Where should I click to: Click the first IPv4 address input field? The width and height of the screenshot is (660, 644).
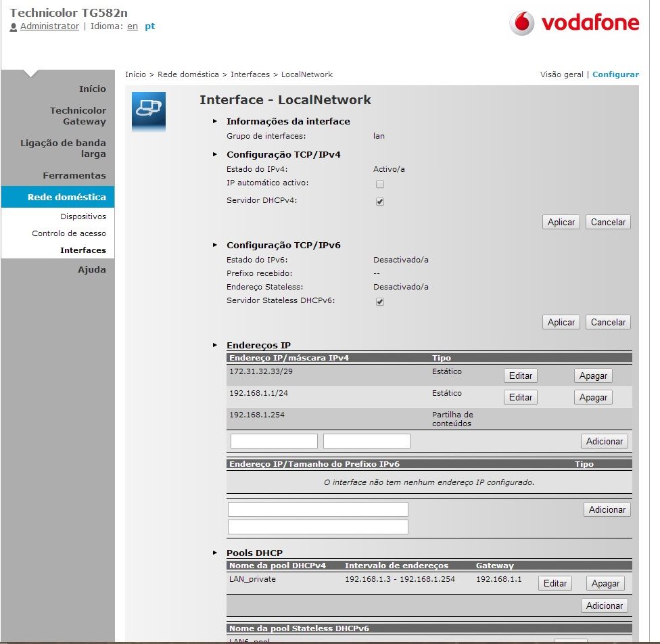pos(274,441)
